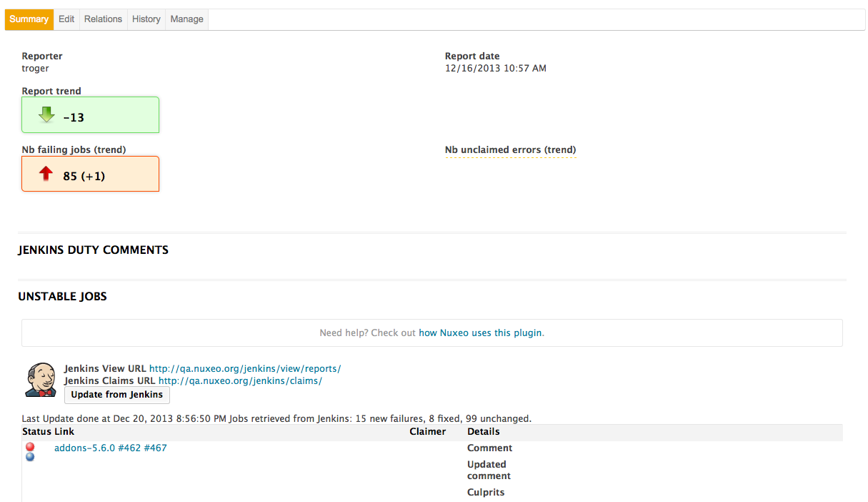The image size is (868, 502).
Task: Click the UNSTABLE JOBS heading
Action: tap(63, 297)
